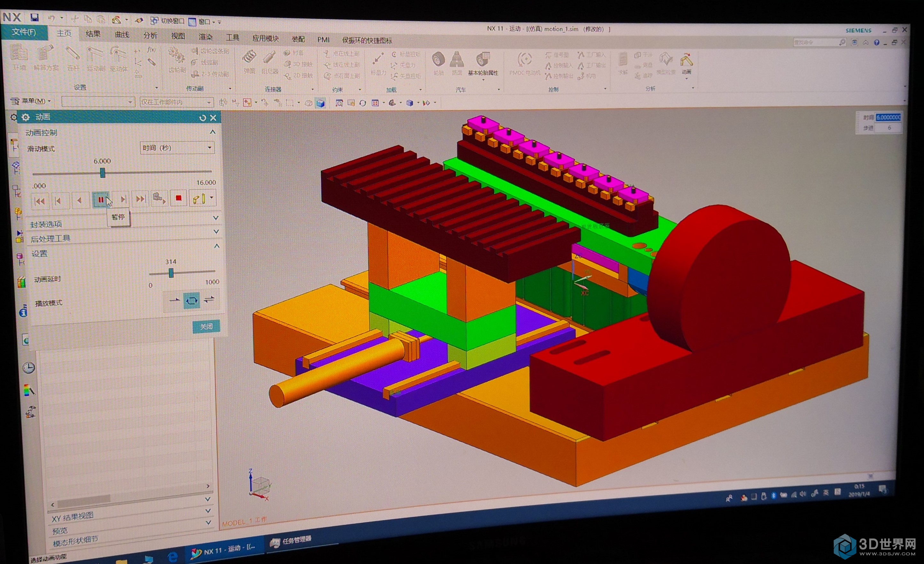This screenshot has height=564, width=924.
Task: Jump to first animation step
Action: tap(40, 201)
